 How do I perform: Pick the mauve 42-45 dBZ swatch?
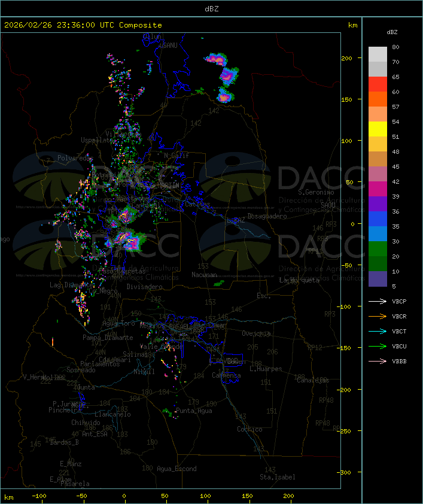click(378, 174)
